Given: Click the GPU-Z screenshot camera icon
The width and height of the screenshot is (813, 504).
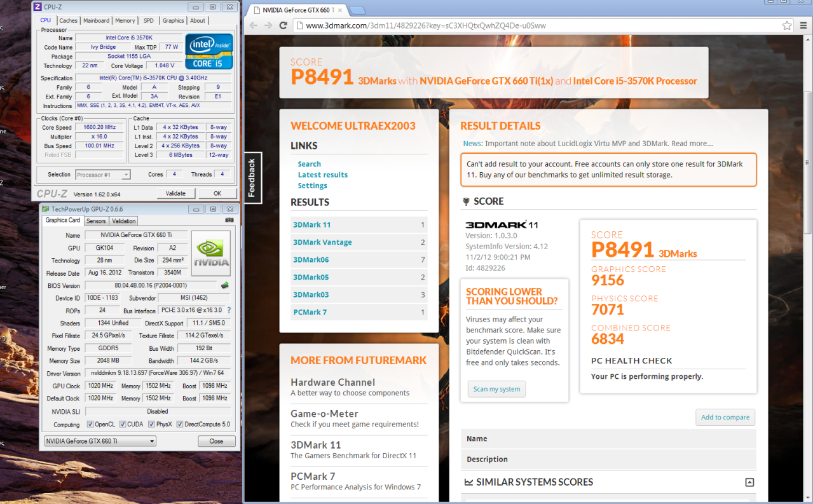Looking at the screenshot, I should point(229,221).
